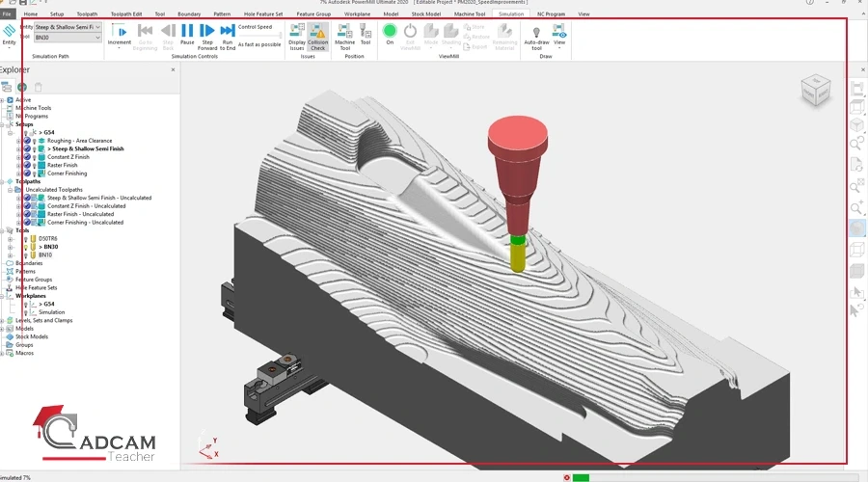Open the Entity dropdown Steep & Shallow
The height and width of the screenshot is (482, 868).
pyautogui.click(x=68, y=27)
